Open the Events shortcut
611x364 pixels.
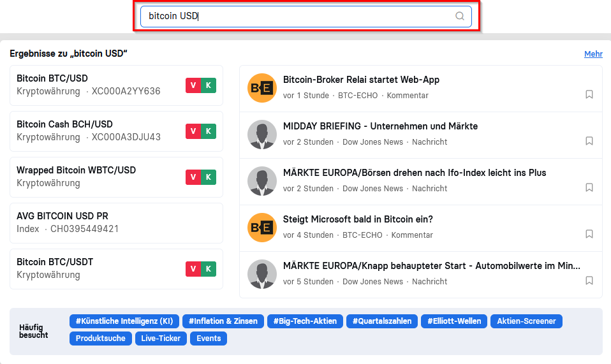click(209, 339)
